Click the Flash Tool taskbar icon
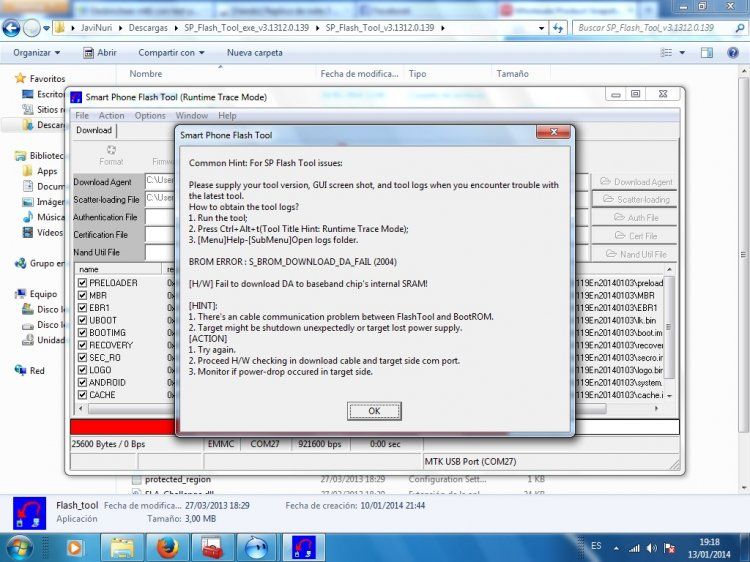750x562 pixels. pyautogui.click(x=304, y=548)
